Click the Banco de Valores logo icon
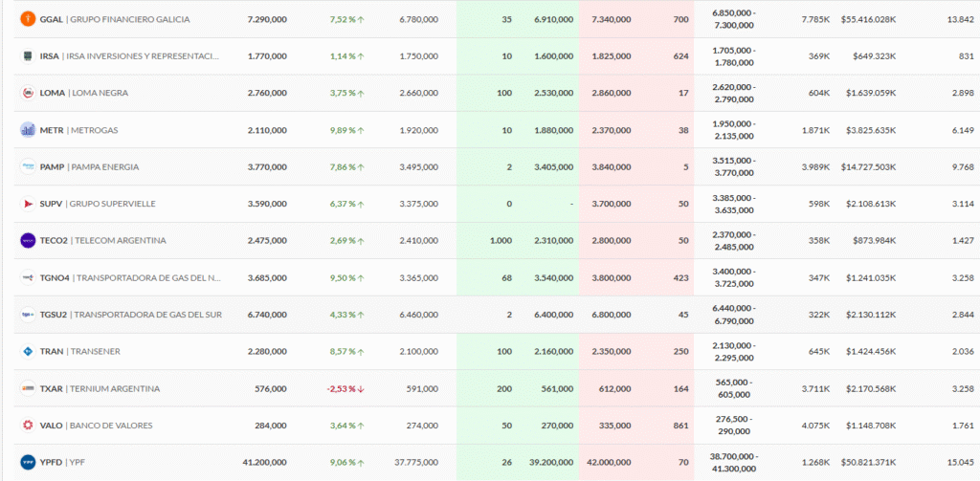The width and height of the screenshot is (980, 481). point(28,426)
